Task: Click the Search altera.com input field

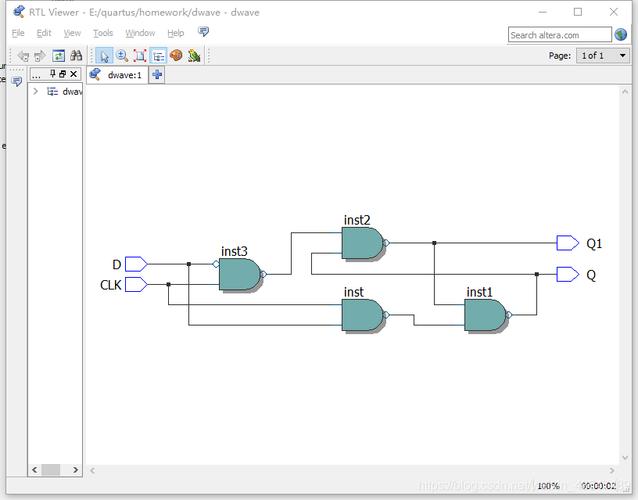Action: coord(559,35)
